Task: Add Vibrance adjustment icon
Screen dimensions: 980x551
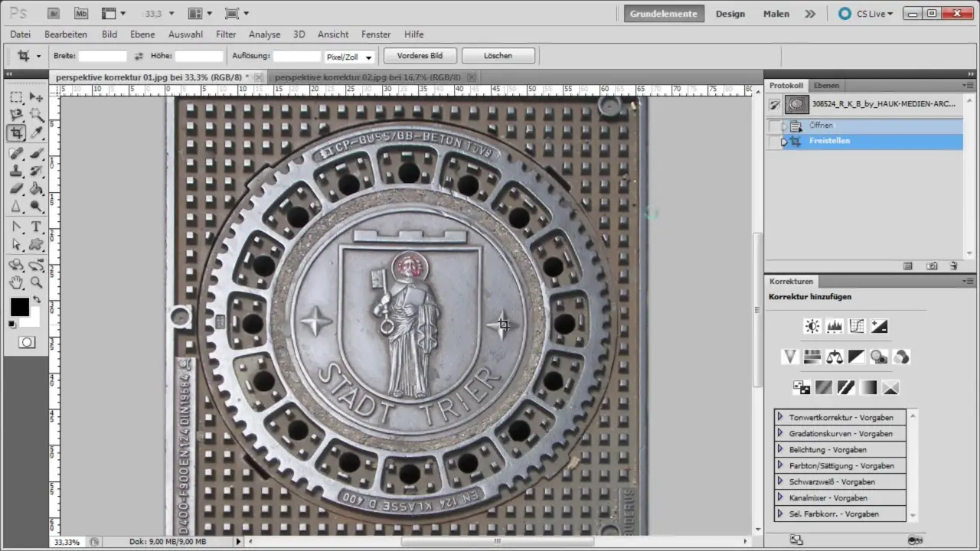Action: [790, 357]
